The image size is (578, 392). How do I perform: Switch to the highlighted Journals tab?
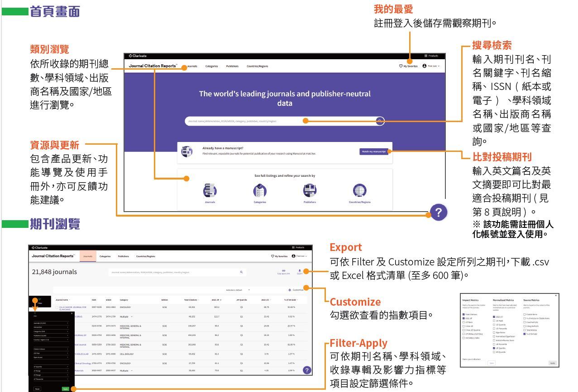tap(88, 256)
